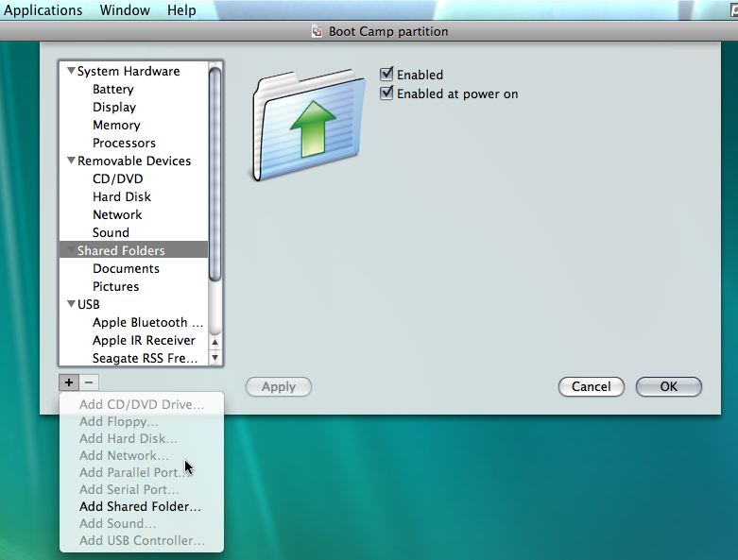Click the scrollbar down arrow
The image size is (738, 560).
(215, 358)
